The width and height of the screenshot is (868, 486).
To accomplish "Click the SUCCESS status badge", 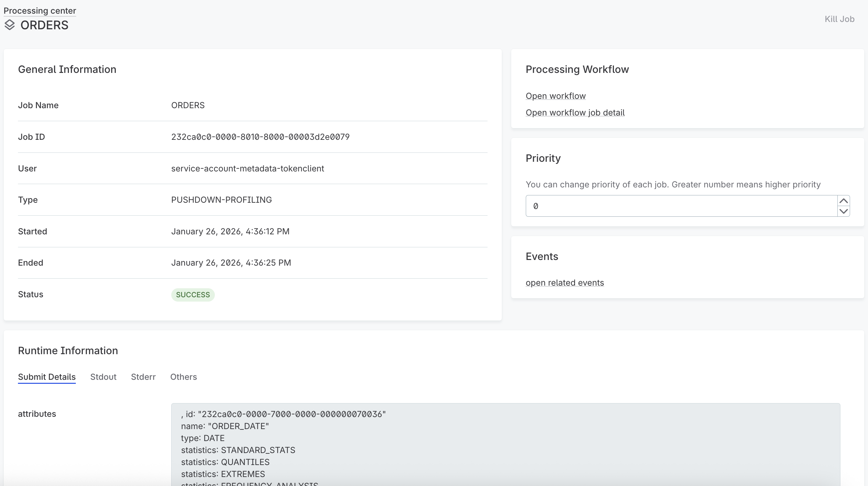I will pos(193,295).
